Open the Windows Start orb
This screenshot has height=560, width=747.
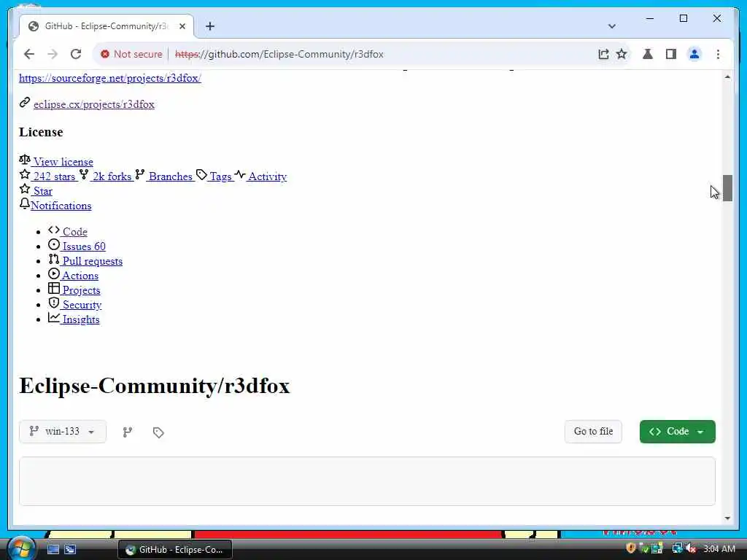pyautogui.click(x=21, y=548)
